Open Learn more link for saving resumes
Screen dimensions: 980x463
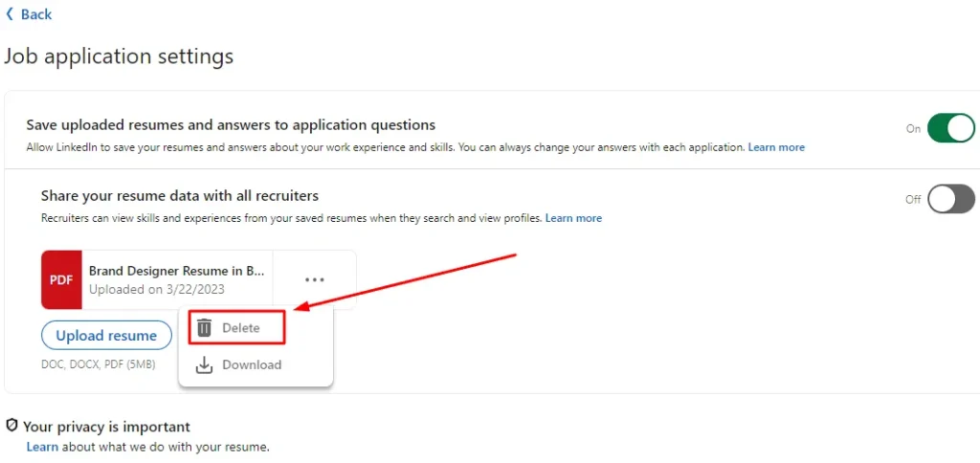[776, 147]
